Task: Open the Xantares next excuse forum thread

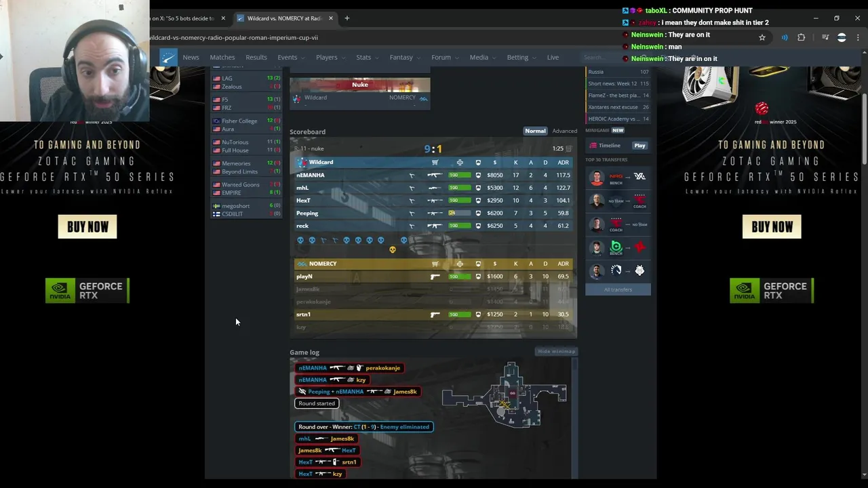Action: pos(618,107)
